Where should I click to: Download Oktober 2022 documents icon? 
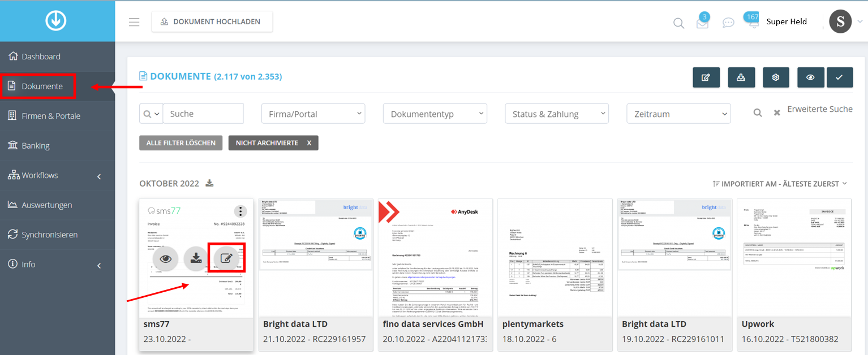[209, 183]
